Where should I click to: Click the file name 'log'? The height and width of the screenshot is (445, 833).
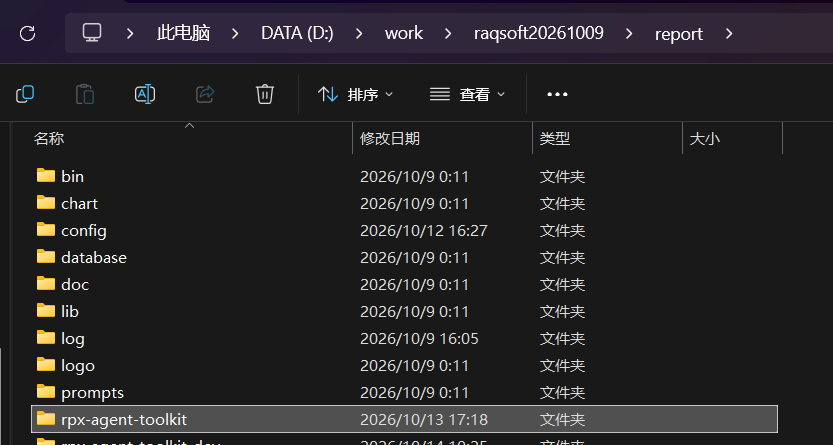73,339
